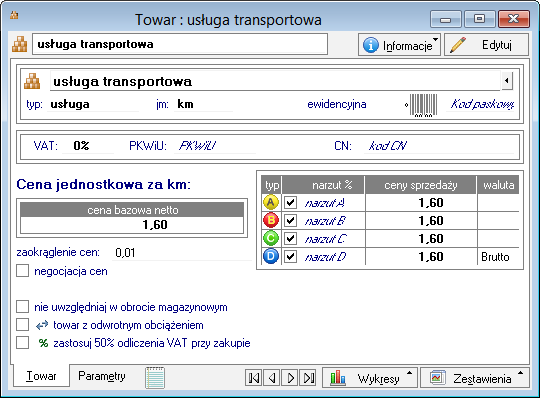This screenshot has width=540, height=398.
Task: Click the barcode icon next to Kod paskowy
Action: pyautogui.click(x=423, y=105)
